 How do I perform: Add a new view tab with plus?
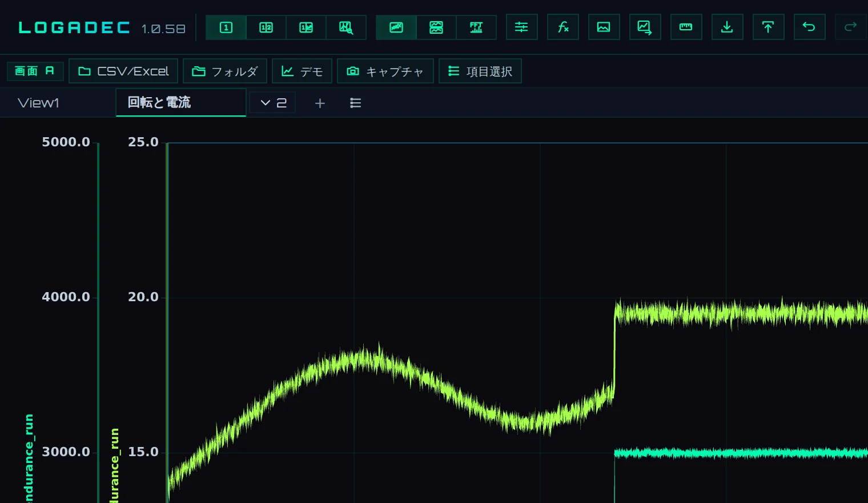320,103
